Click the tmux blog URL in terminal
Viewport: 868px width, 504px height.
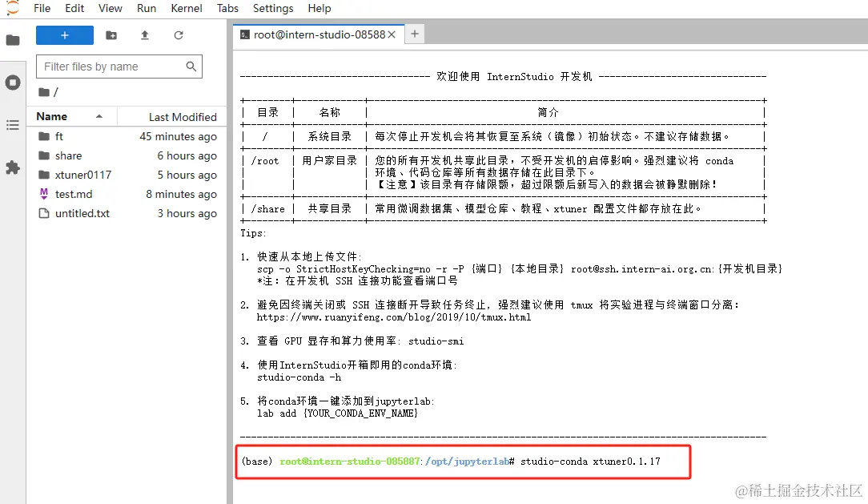pos(394,317)
